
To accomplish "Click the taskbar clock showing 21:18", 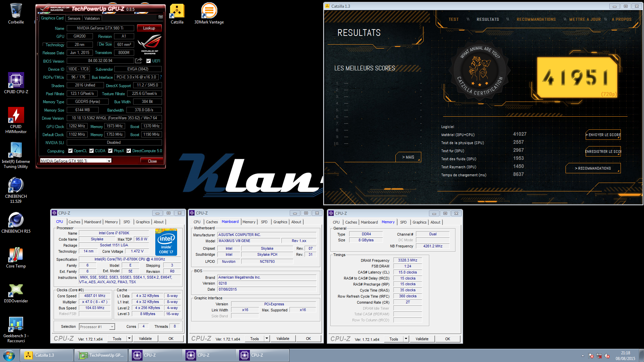I will [626, 356].
